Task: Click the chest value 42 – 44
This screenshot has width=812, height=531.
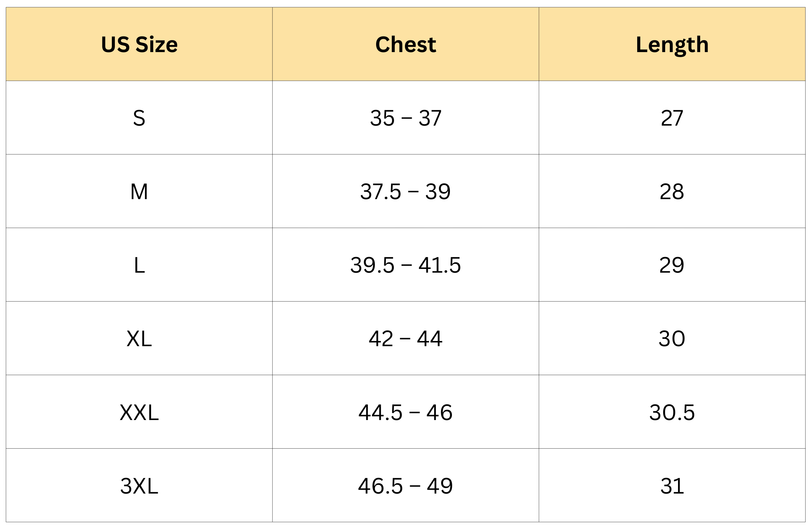Action: [405, 339]
